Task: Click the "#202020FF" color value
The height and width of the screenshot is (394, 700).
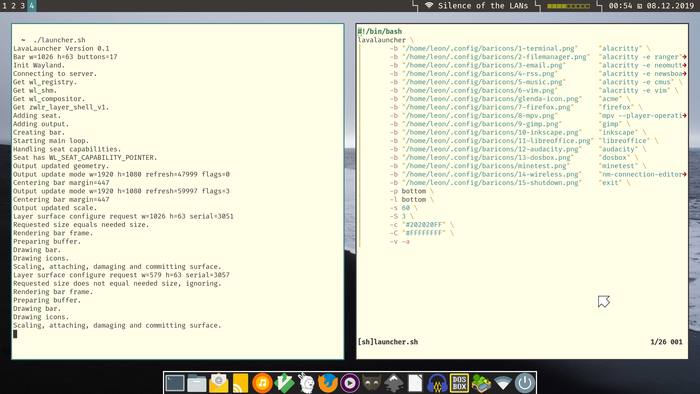Action: click(424, 224)
